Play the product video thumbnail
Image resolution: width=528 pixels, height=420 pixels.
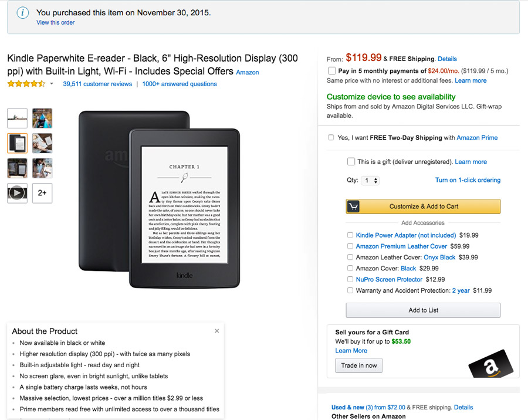point(17,193)
